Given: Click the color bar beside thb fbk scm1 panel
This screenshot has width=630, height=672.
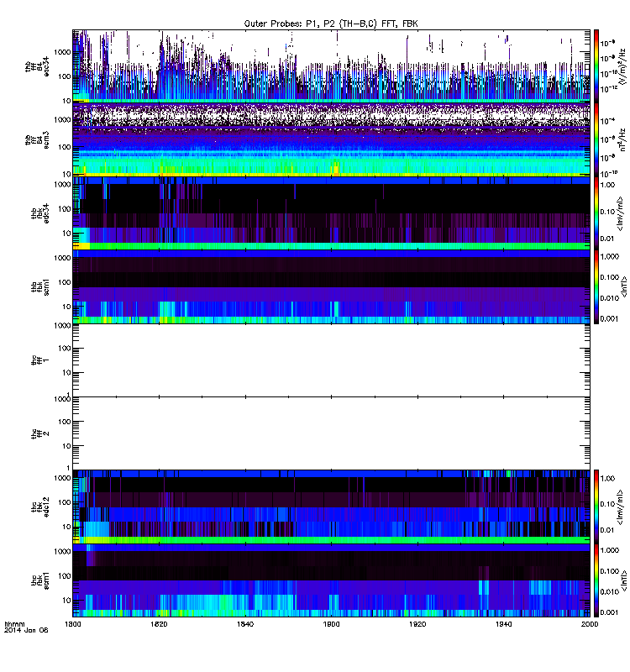Looking at the screenshot, I should (596, 286).
